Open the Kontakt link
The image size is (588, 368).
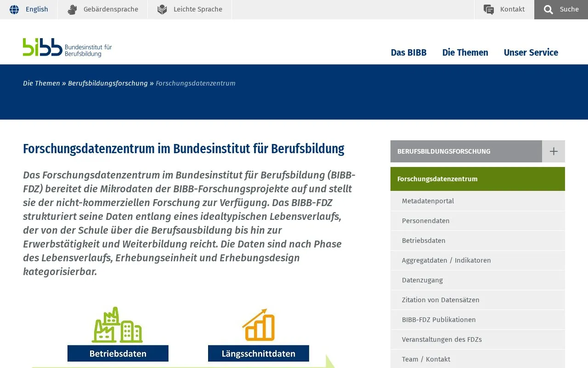(512, 9)
